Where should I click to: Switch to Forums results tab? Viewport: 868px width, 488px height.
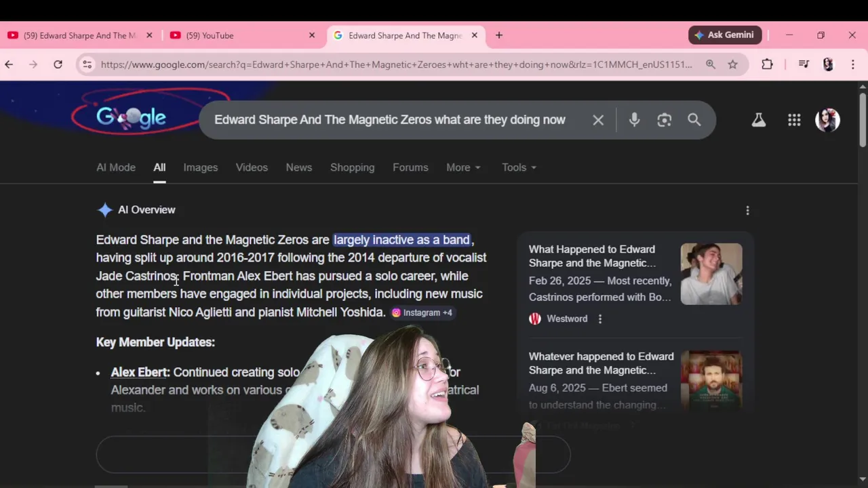(x=410, y=167)
